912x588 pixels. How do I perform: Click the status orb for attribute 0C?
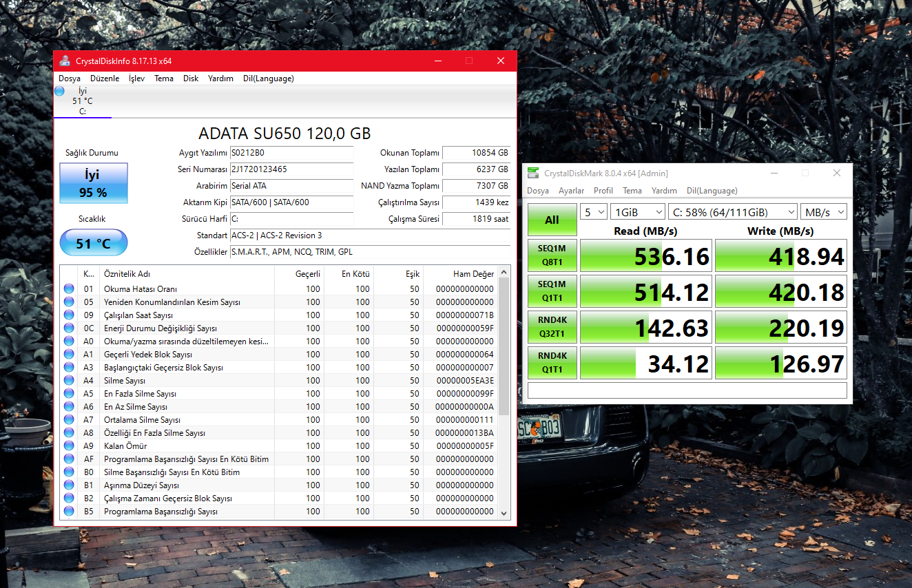[69, 328]
